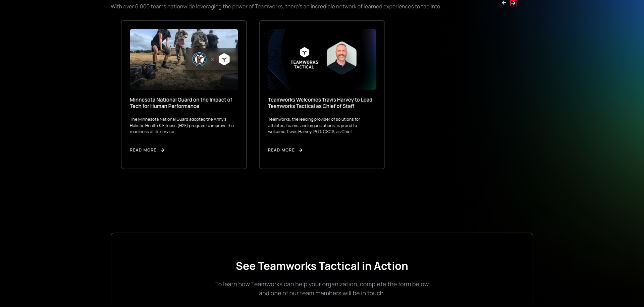Click the Teamworks hexagon logo on Guard photo

224,59
